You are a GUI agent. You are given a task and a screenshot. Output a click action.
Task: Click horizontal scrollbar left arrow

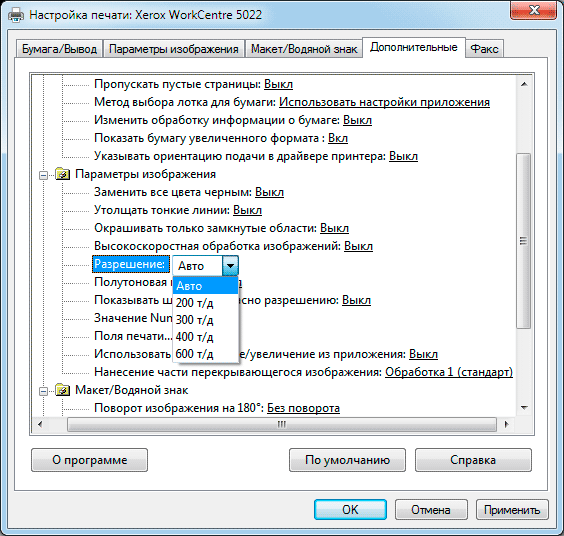click(x=40, y=424)
